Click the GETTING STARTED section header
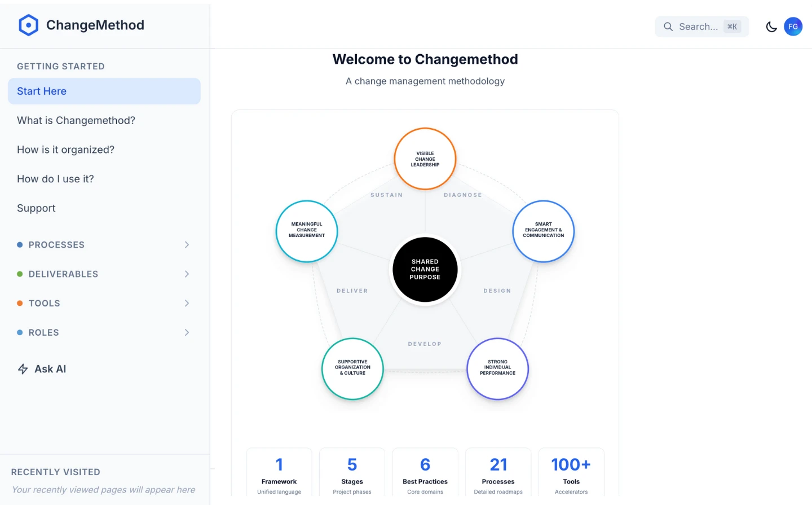812x505 pixels. 61,67
